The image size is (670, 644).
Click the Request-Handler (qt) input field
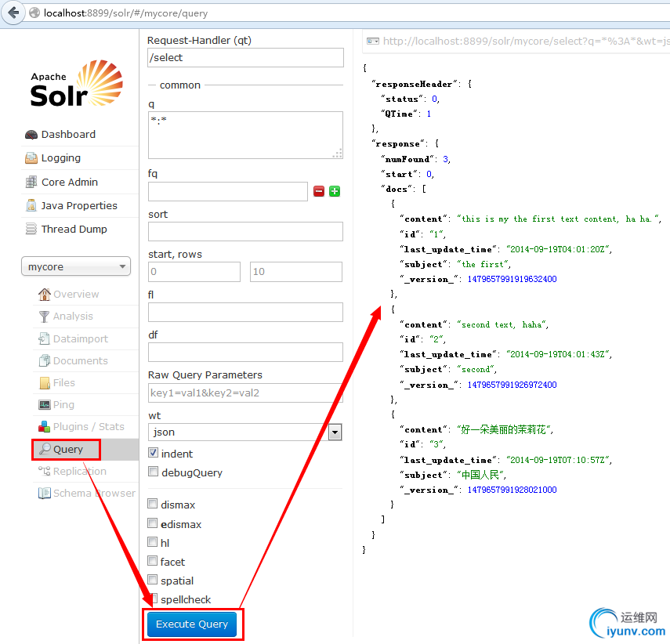click(246, 57)
